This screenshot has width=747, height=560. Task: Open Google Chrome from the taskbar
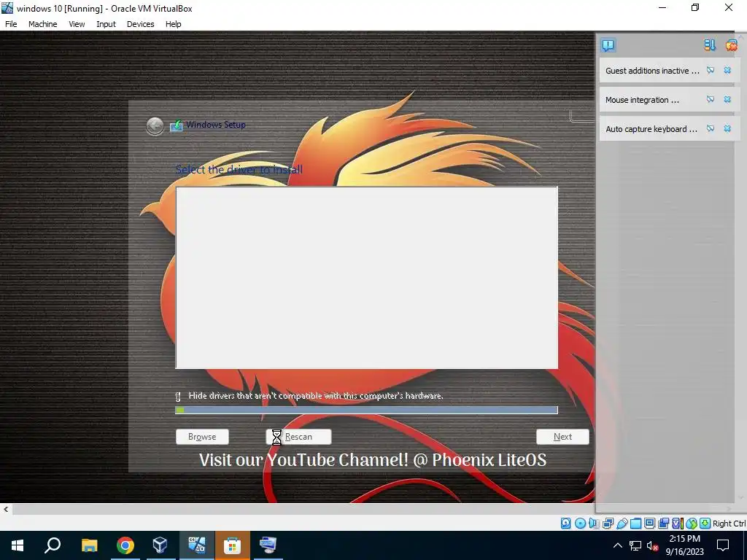125,545
